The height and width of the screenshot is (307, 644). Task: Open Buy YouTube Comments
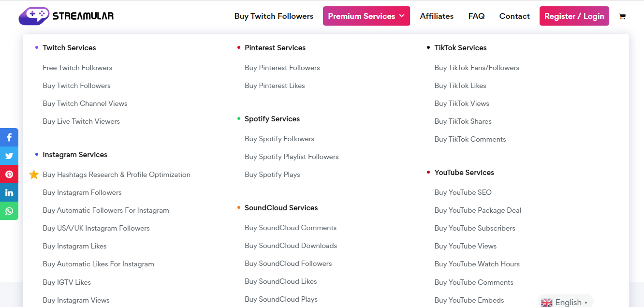(x=474, y=282)
